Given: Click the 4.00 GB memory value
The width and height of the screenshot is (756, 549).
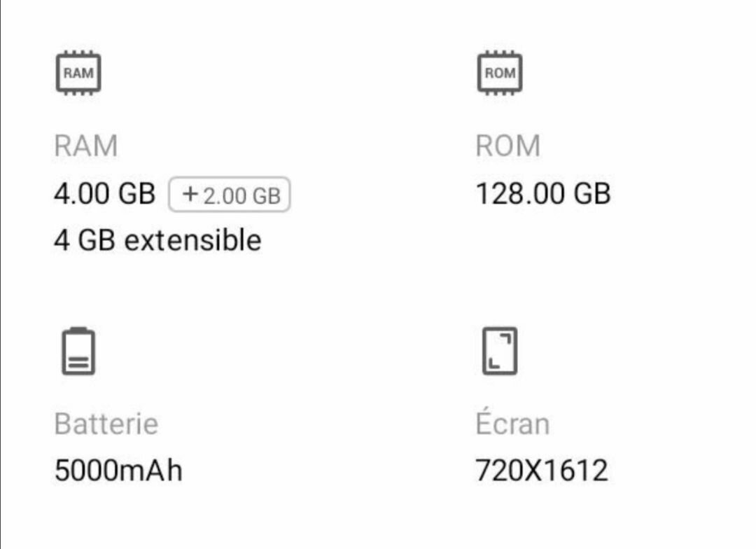Looking at the screenshot, I should coord(104,194).
